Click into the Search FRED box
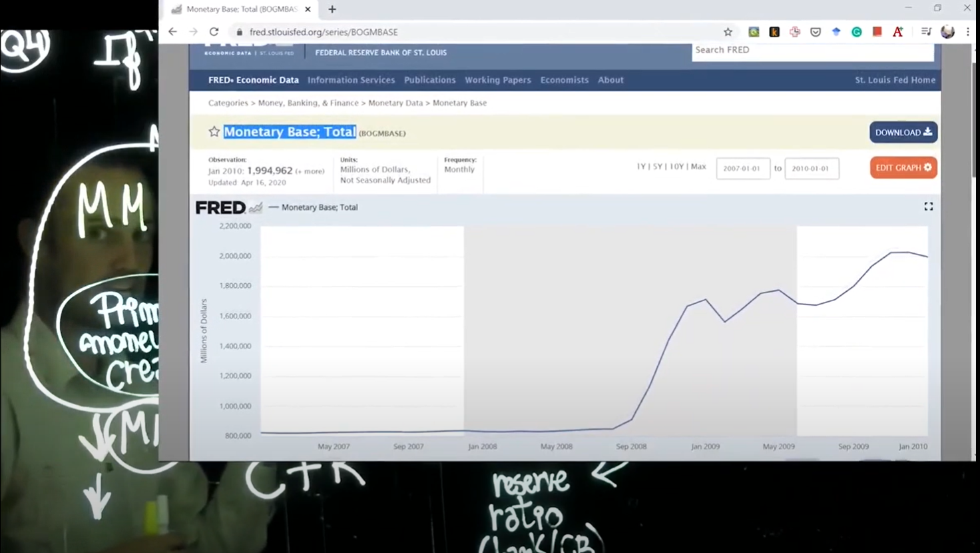The height and width of the screenshot is (553, 980). click(812, 51)
